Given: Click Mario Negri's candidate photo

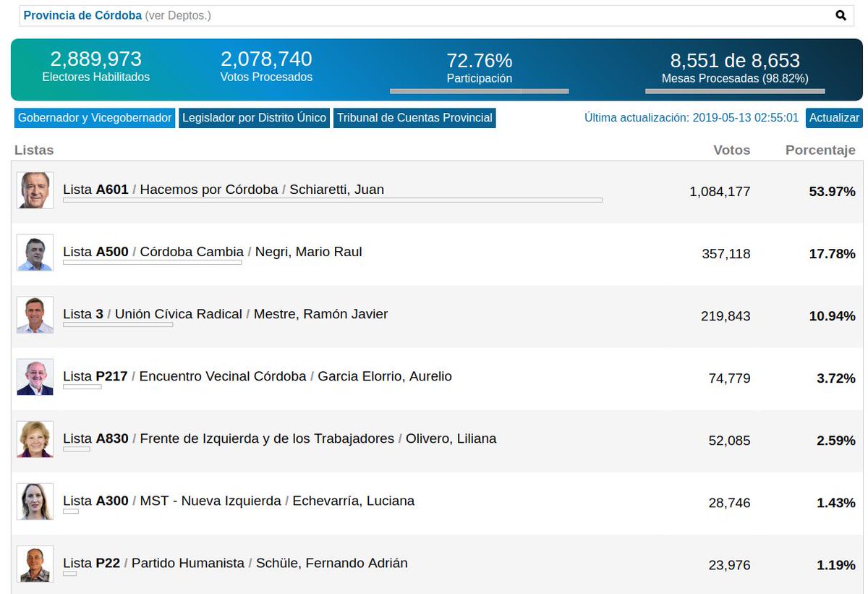Looking at the screenshot, I should pyautogui.click(x=35, y=253).
